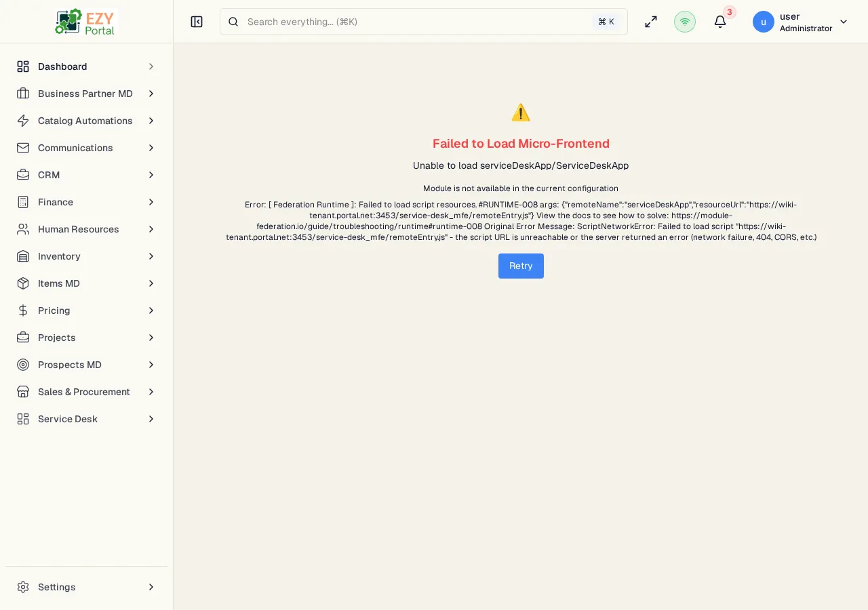Viewport: 868px width, 610px height.
Task: Click the CRM briefcase icon
Action: [23, 175]
